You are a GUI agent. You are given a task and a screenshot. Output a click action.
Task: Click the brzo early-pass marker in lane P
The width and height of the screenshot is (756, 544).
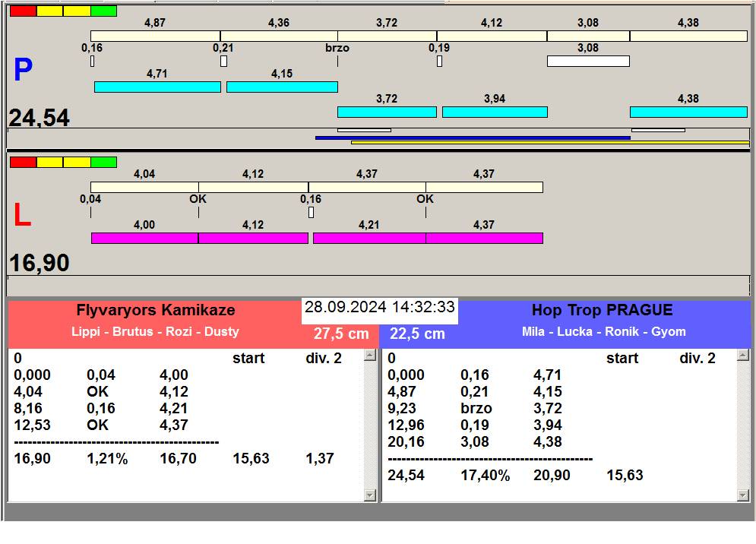(337, 61)
